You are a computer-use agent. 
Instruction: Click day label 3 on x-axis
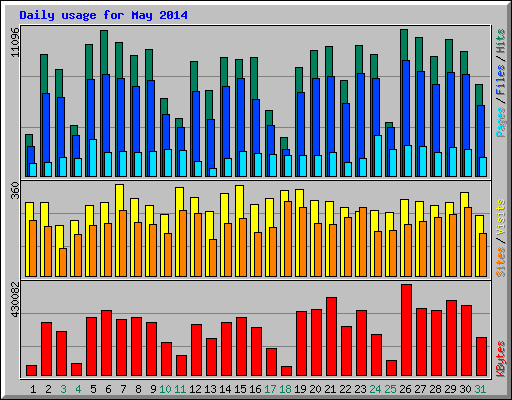pyautogui.click(x=63, y=389)
